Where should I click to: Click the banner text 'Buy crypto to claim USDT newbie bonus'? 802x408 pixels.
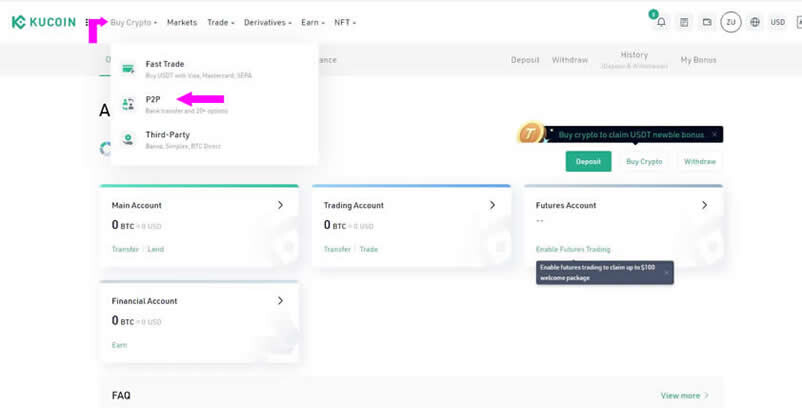pyautogui.click(x=631, y=135)
